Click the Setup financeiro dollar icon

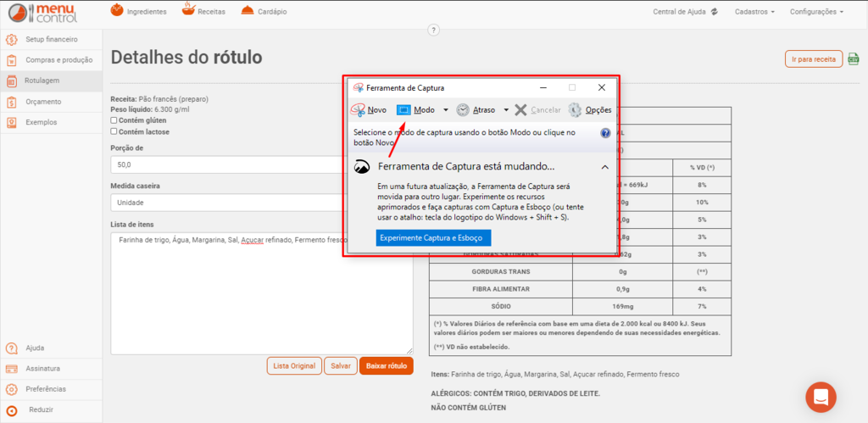[x=12, y=39]
